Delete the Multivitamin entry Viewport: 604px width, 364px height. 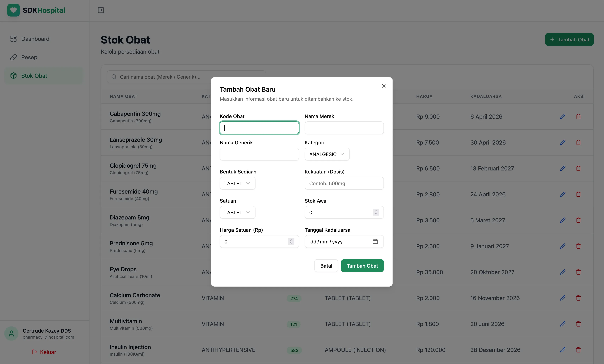click(578, 324)
